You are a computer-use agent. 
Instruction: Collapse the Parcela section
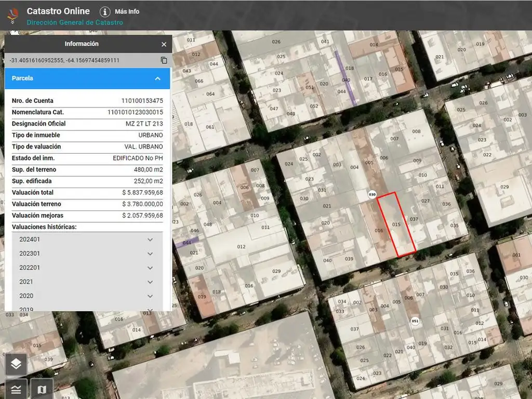[157, 78]
